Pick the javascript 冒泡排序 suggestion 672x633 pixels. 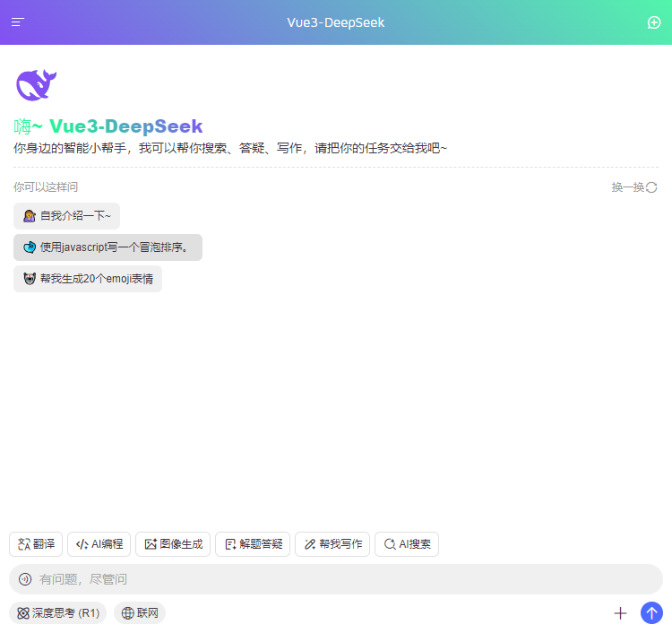(108, 247)
